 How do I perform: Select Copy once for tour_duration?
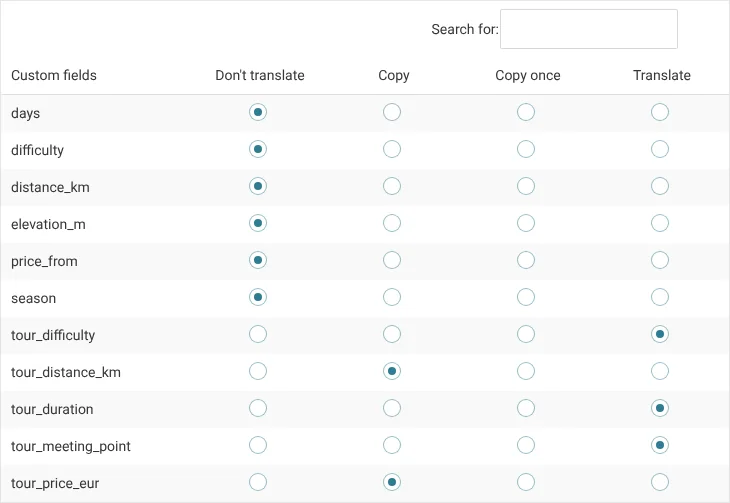click(x=526, y=408)
